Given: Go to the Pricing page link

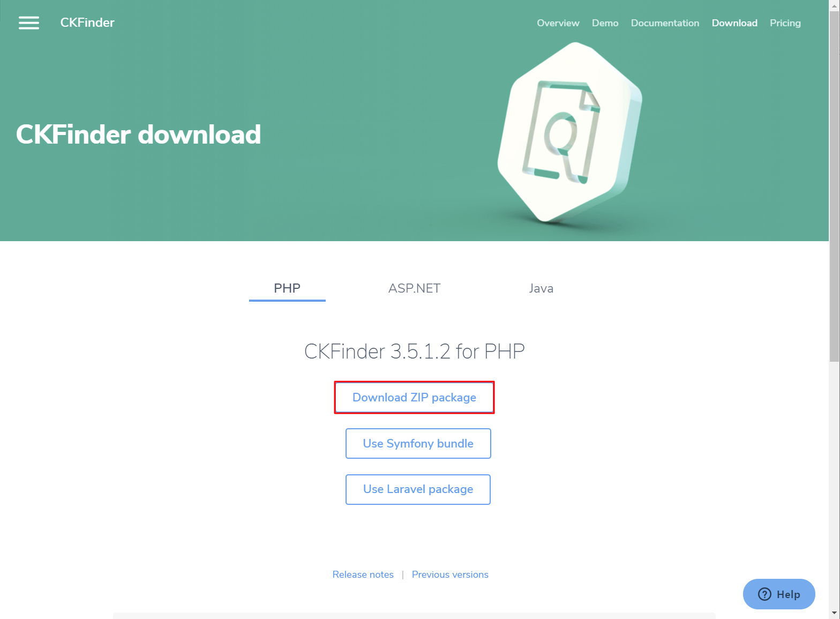Looking at the screenshot, I should click(x=785, y=23).
